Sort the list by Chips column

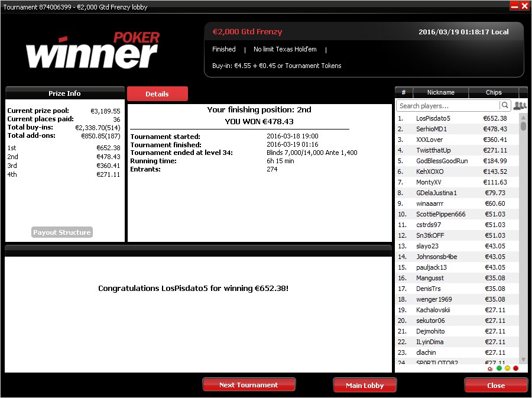click(494, 92)
